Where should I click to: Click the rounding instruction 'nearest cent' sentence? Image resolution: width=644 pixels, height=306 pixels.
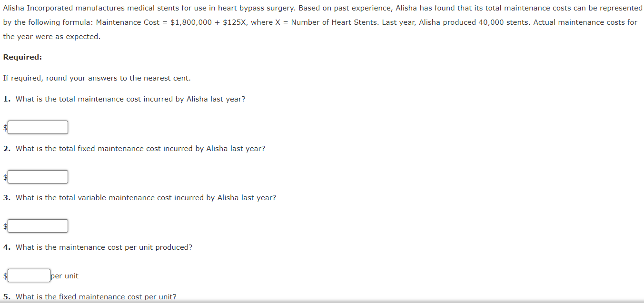click(x=97, y=78)
